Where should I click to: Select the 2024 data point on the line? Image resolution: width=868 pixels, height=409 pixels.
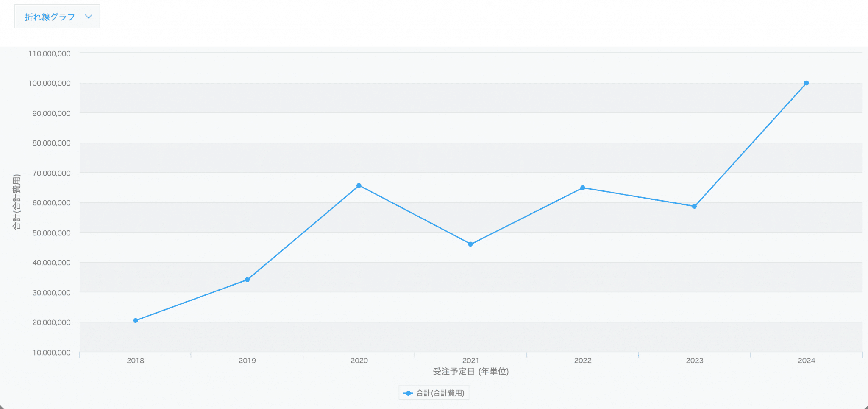click(806, 83)
